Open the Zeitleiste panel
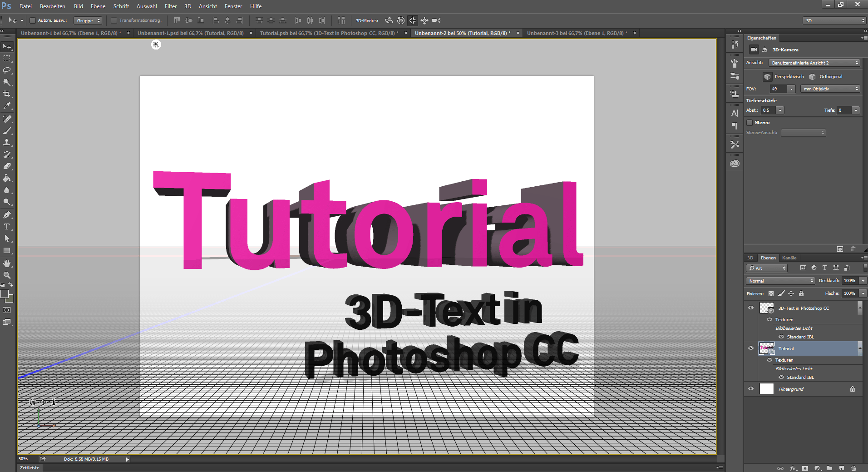This screenshot has height=472, width=868. click(x=30, y=467)
